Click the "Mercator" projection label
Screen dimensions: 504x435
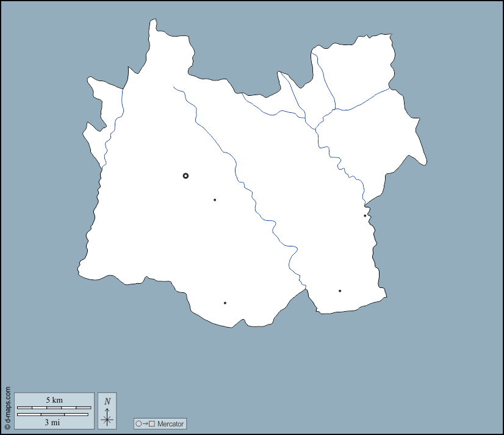[x=170, y=423]
